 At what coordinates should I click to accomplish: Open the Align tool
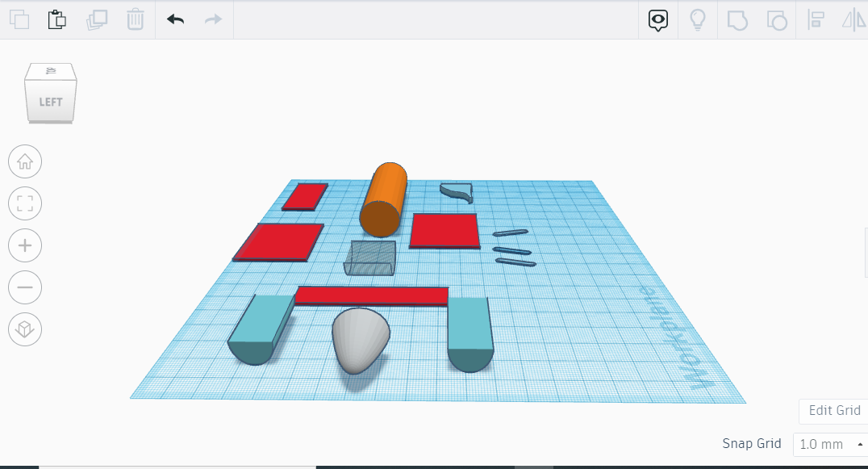click(x=815, y=19)
